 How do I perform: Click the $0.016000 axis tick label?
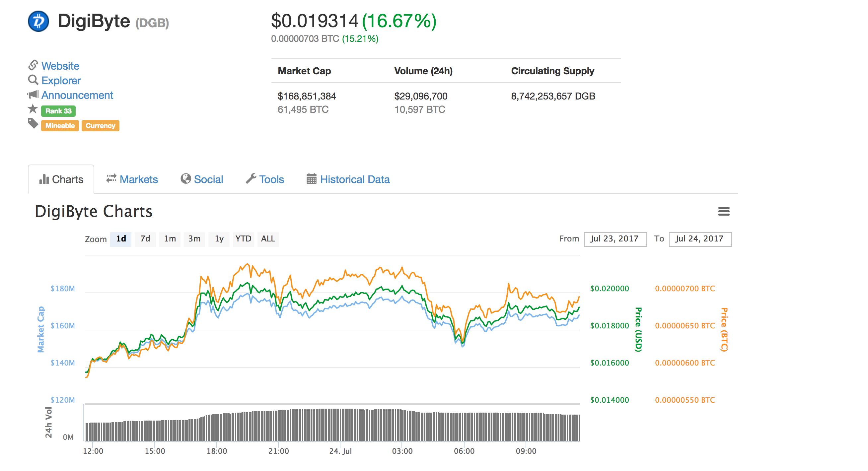click(610, 363)
